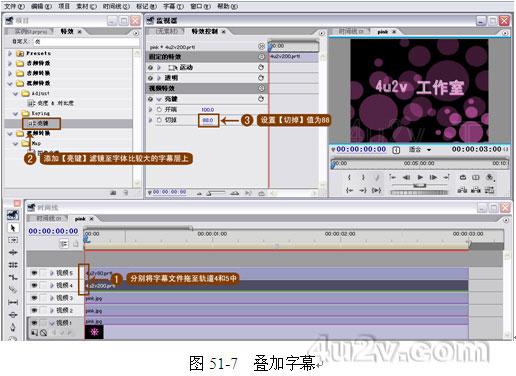The height and width of the screenshot is (376, 516).
Task: Toggle visibility eye of track 视频4
Action: coord(34,285)
